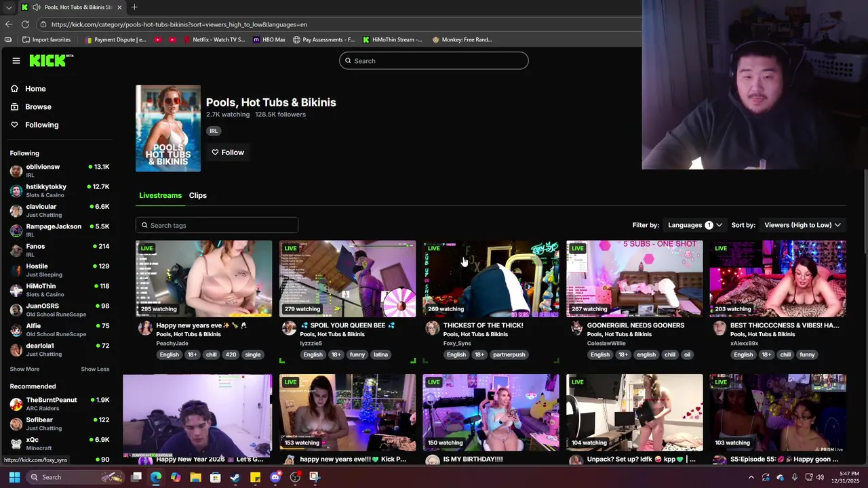This screenshot has width=868, height=488.
Task: Open a new browser tab
Action: tap(134, 7)
